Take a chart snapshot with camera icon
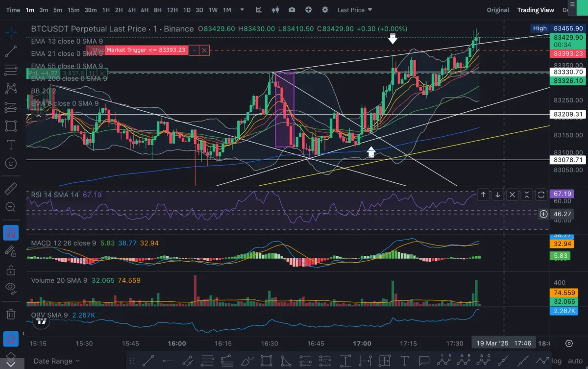588x369 pixels. [x=292, y=10]
